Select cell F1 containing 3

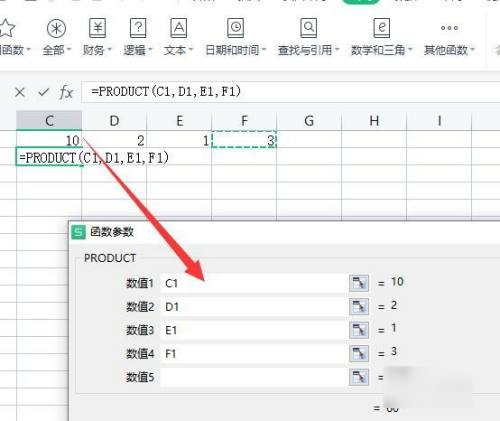(244, 139)
